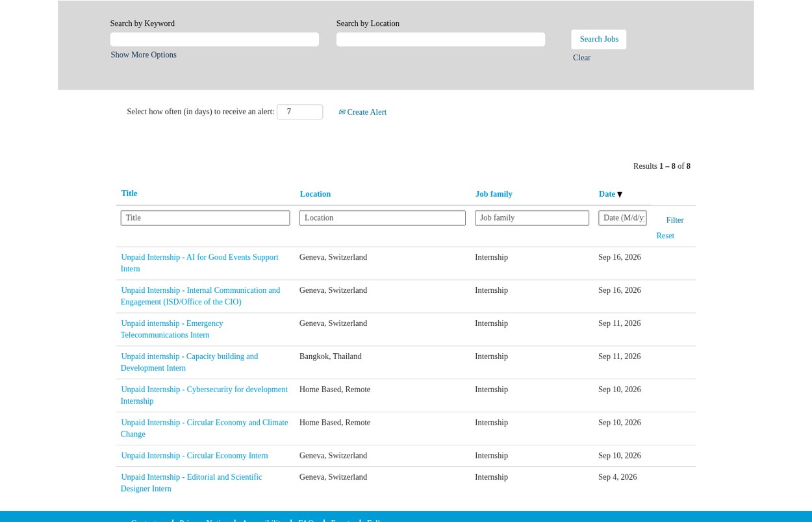Open Circular Economy Intern posting
Image resolution: width=812 pixels, height=522 pixels.
(194, 456)
